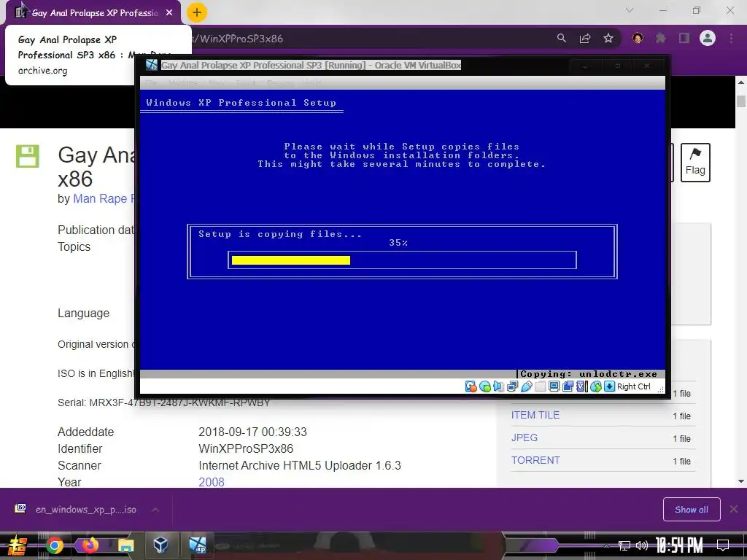Click the virtualization features V icon in VirtualBox
747x560 pixels.
click(581, 386)
